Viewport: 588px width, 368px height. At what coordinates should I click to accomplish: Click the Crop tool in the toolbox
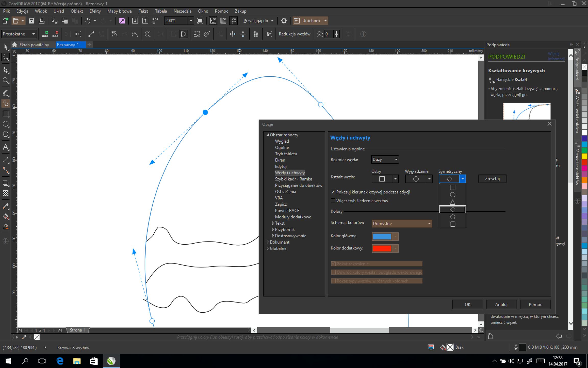[6, 70]
